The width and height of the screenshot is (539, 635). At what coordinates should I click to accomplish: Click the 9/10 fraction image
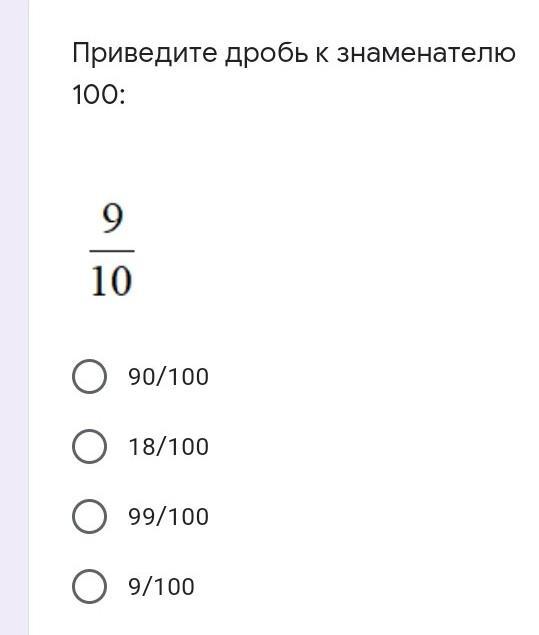(x=112, y=250)
